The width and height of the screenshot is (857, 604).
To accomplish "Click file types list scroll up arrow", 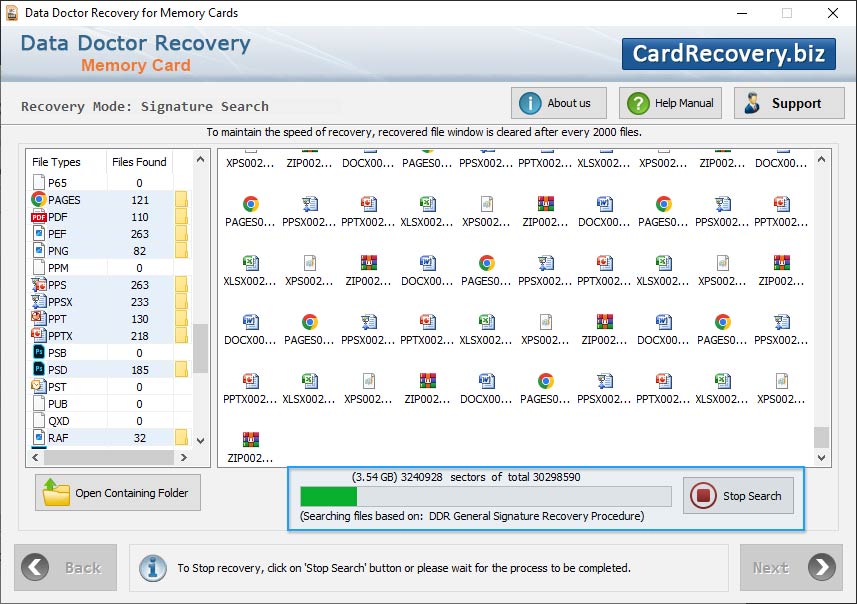I will click(x=201, y=160).
